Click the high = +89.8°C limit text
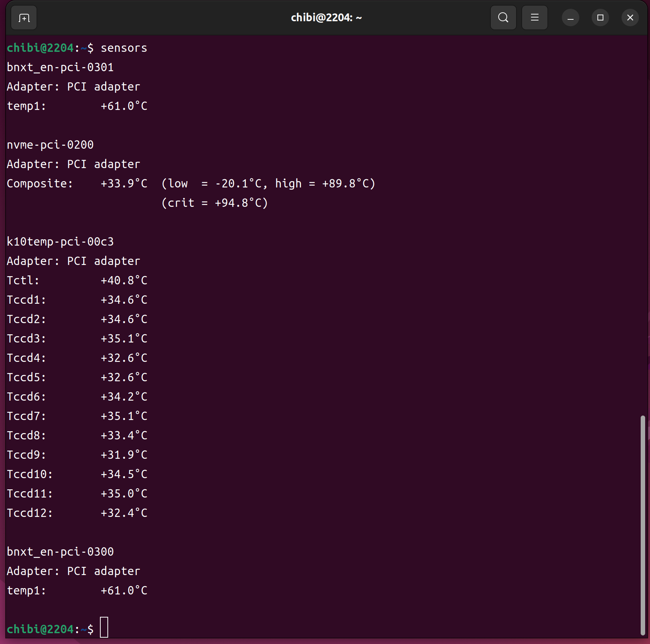Screen dimensions: 650x644 [x=324, y=184]
